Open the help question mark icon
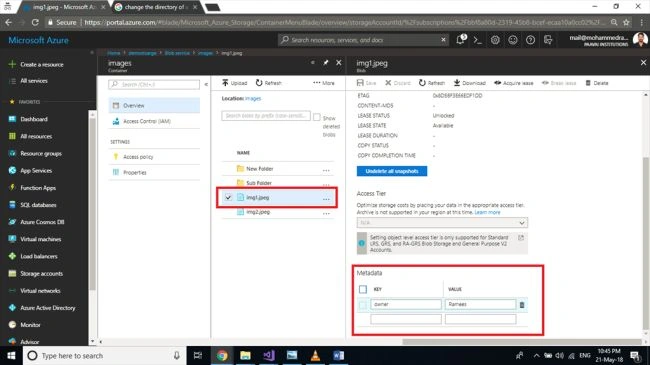This screenshot has height=365, width=650. click(530, 40)
